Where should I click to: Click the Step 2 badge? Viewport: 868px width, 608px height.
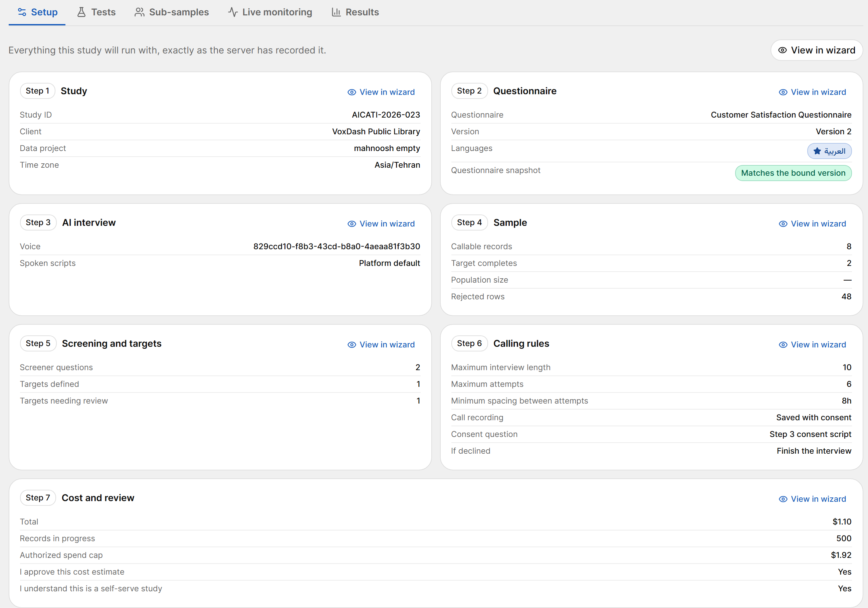[x=469, y=91]
